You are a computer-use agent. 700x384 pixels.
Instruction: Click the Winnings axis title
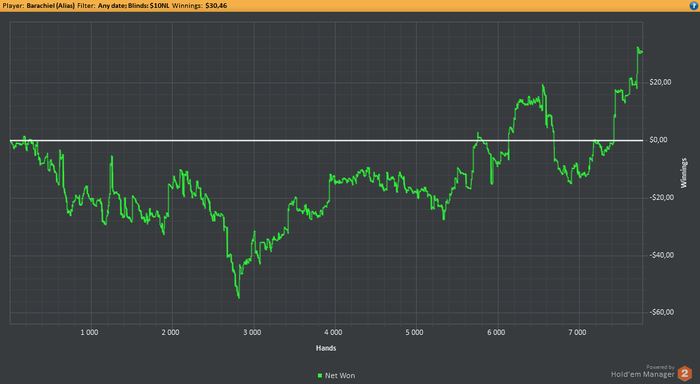pyautogui.click(x=683, y=173)
